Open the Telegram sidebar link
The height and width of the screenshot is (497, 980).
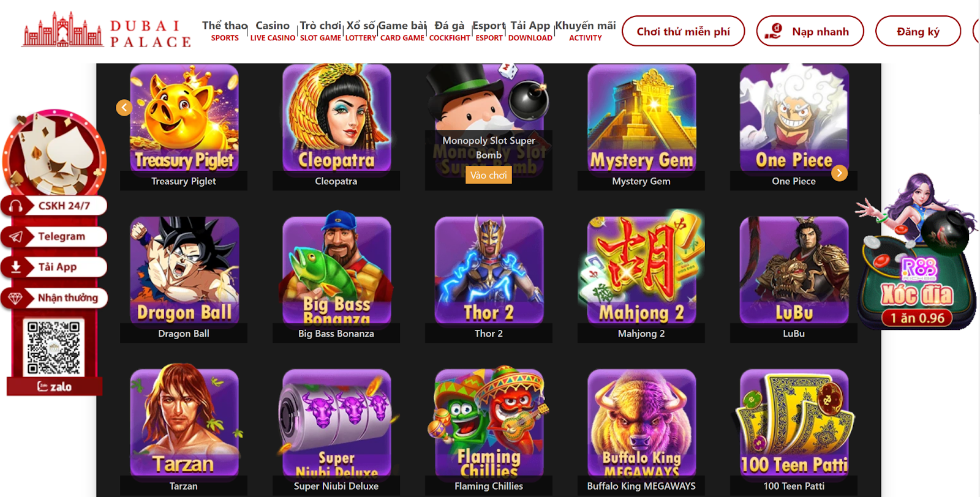pos(55,236)
